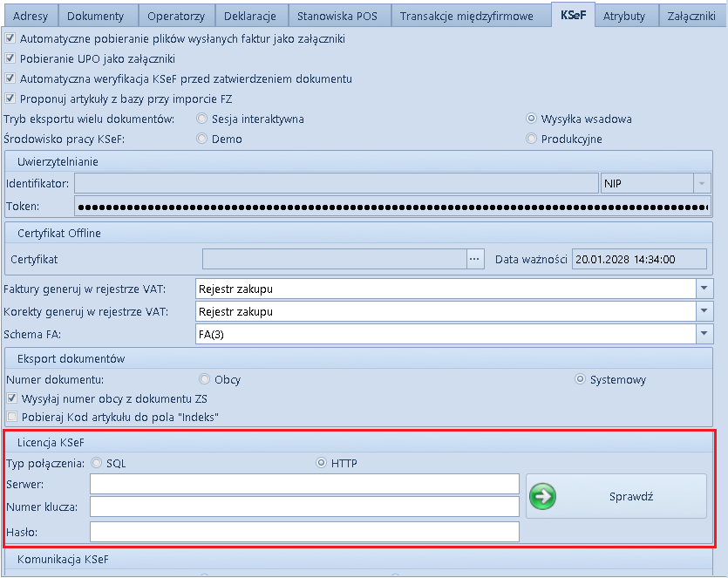This screenshot has height=578, width=728.
Task: Toggle Proponuj artykuły z bazy checkbox
Action: pos(10,99)
